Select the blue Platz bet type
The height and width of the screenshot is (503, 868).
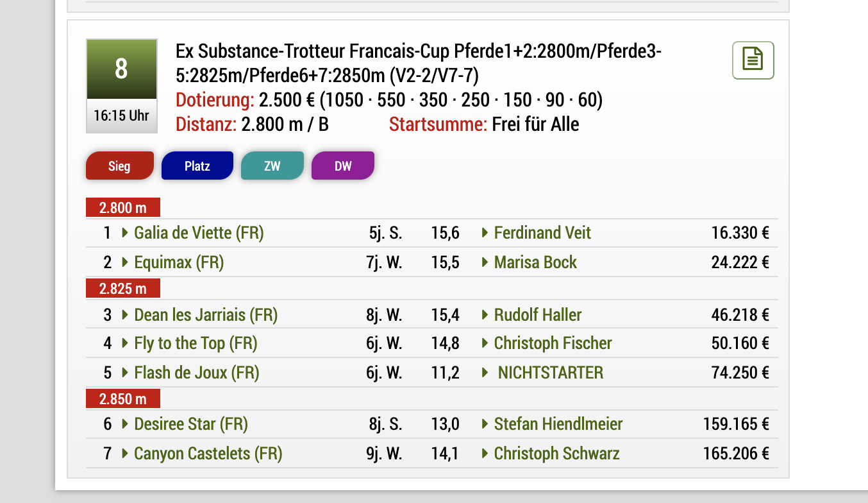point(197,166)
